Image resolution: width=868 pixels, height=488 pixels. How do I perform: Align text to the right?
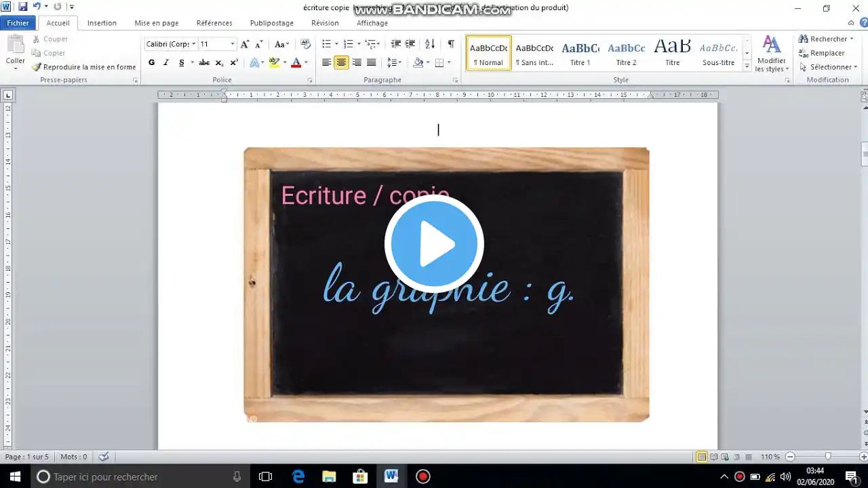pos(357,62)
